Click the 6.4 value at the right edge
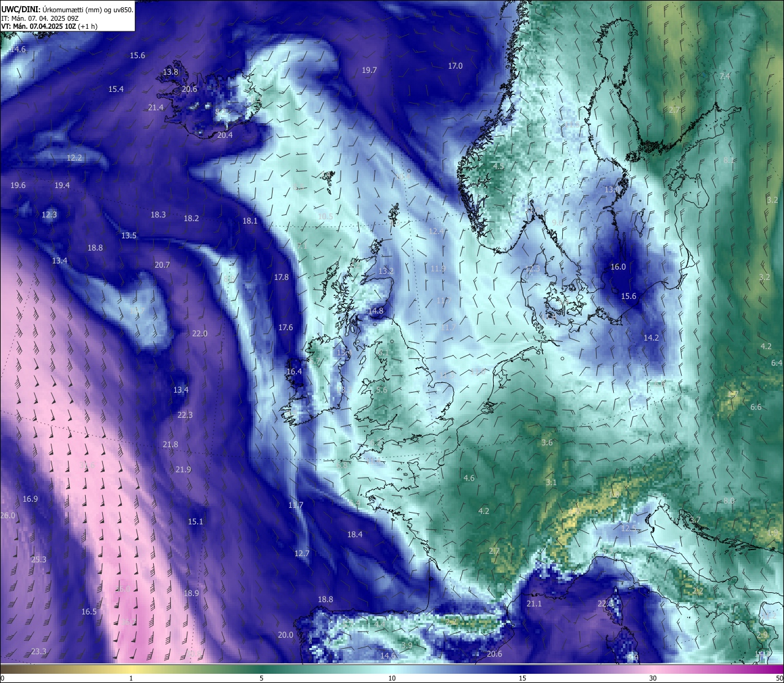 point(777,363)
